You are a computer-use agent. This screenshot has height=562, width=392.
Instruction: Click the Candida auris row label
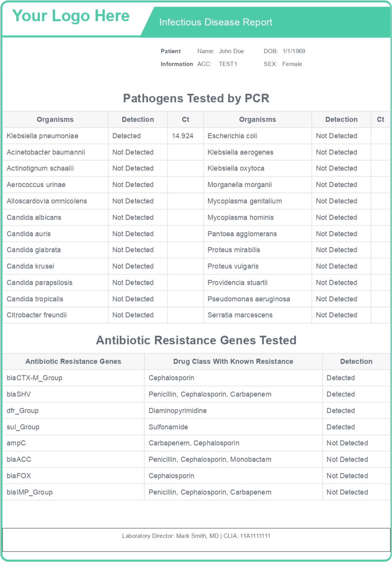(x=28, y=234)
